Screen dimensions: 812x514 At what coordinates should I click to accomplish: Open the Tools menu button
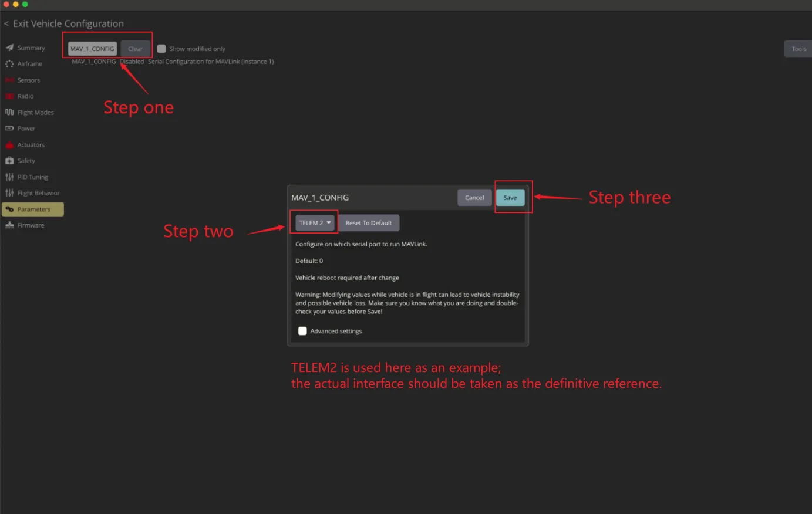pos(798,49)
